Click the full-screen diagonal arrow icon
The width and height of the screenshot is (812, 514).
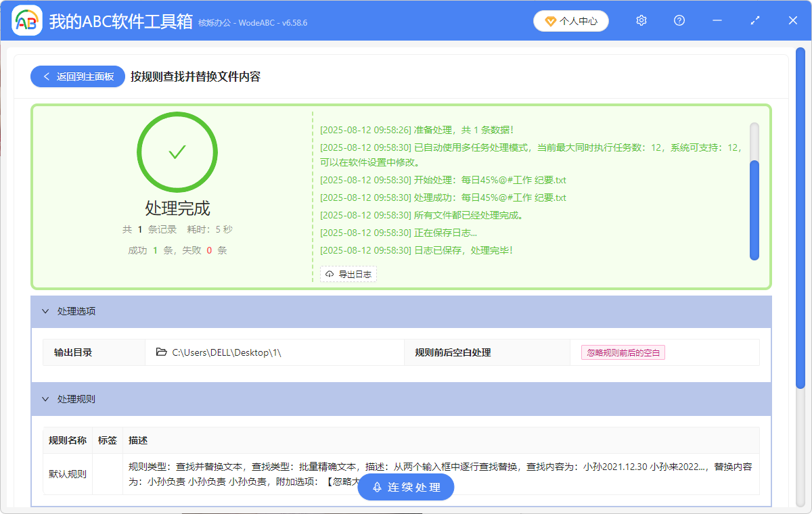[754, 20]
